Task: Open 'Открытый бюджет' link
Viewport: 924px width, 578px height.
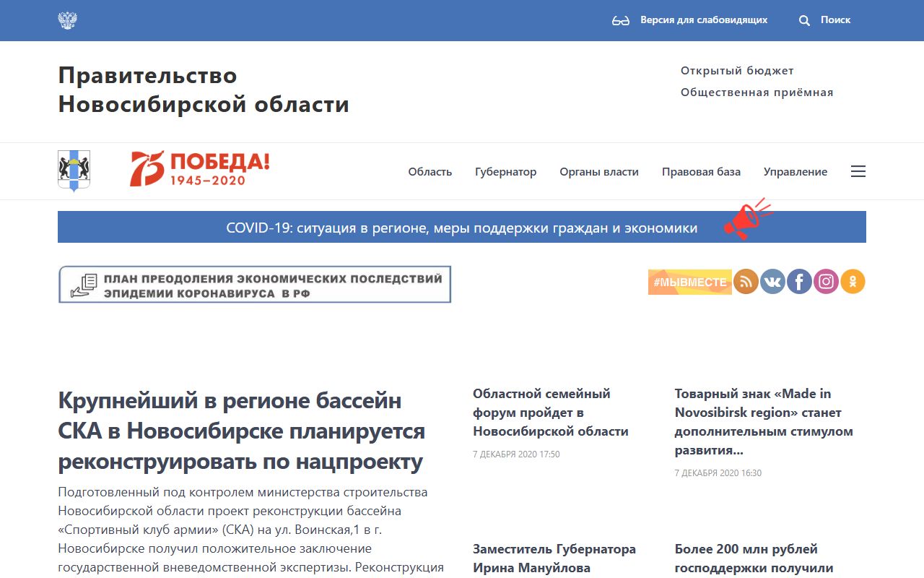Action: tap(737, 71)
